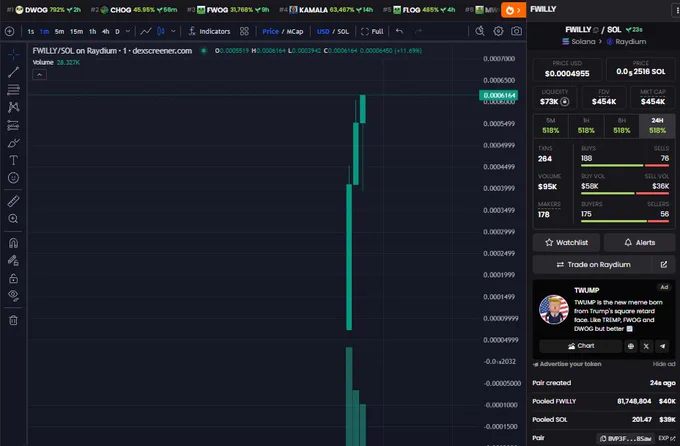Click Hide ad link
The image size is (680, 446).
pyautogui.click(x=664, y=364)
